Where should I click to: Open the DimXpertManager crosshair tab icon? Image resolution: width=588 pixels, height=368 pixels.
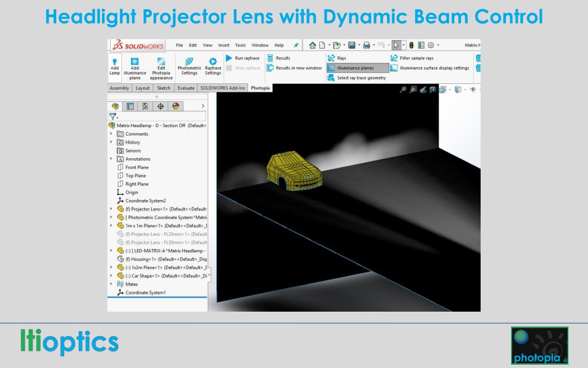coord(161,106)
